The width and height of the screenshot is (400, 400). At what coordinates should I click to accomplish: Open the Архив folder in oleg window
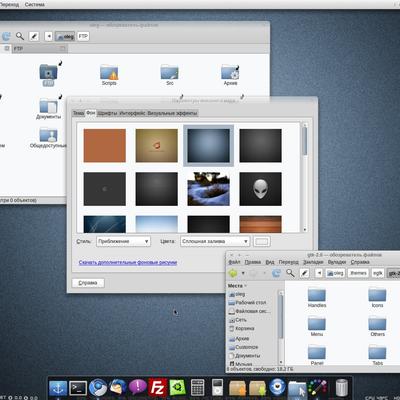(x=230, y=75)
